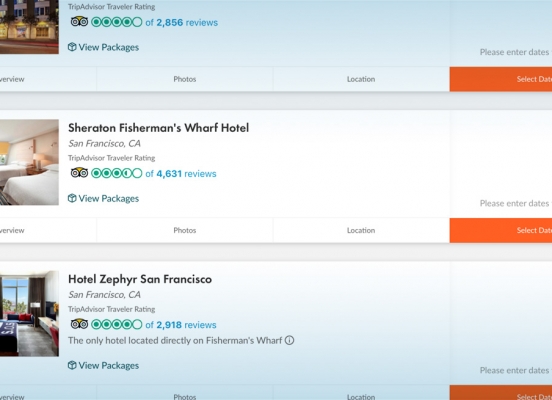
Task: Click TripAdvisor owl icon beside 2,856 reviews
Action: 79,22
